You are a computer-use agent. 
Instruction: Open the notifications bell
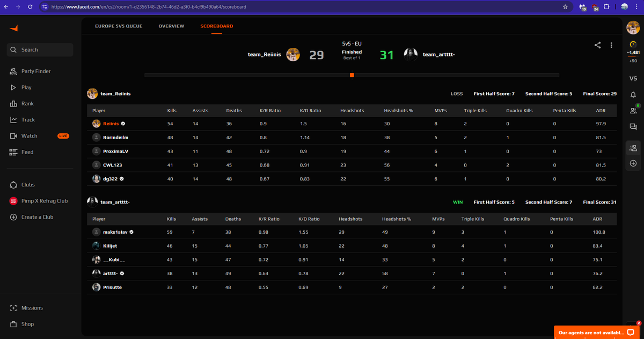point(633,95)
